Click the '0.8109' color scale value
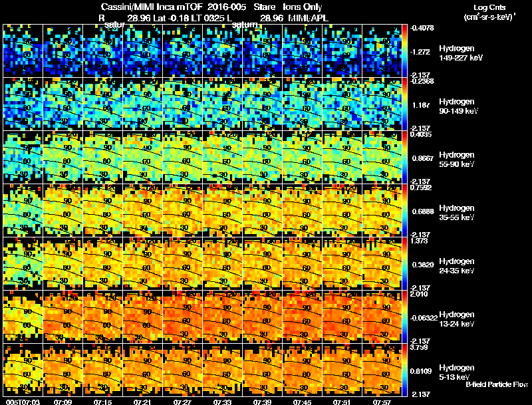The width and height of the screenshot is (532, 405). click(422, 372)
